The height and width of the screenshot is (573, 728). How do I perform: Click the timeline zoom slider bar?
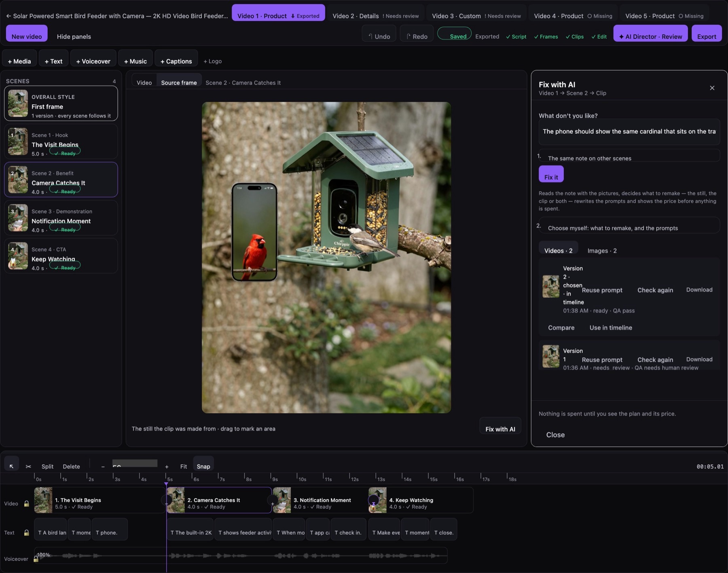tap(135, 463)
